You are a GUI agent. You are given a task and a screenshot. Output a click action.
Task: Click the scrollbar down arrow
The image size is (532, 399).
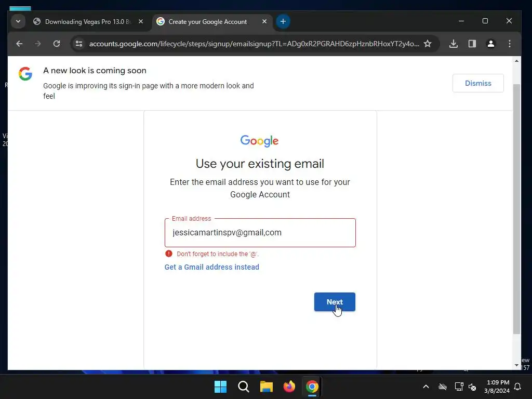click(516, 365)
